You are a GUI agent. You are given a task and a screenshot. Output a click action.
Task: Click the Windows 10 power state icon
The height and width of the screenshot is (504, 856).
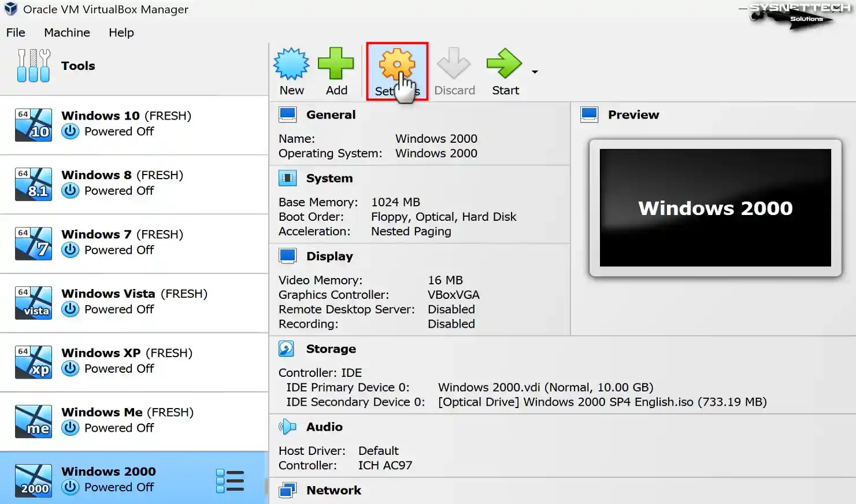(71, 131)
